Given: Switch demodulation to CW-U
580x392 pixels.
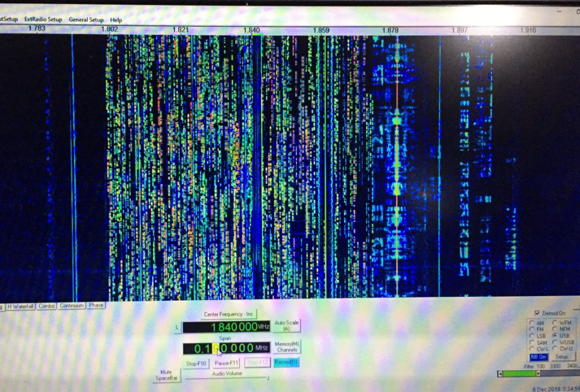Looking at the screenshot, I should coord(554,348).
